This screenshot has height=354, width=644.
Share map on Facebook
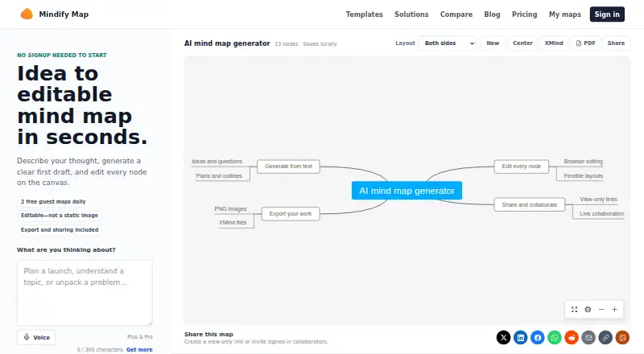pyautogui.click(x=538, y=338)
